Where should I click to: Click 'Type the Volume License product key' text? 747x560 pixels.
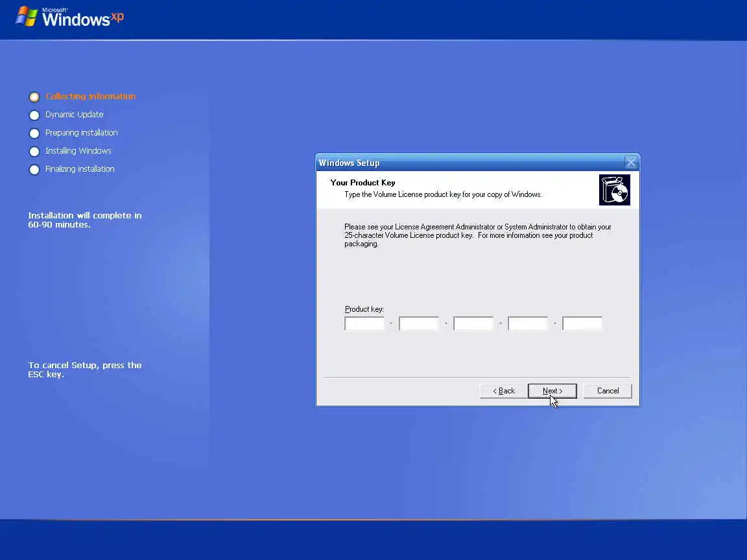[443, 194]
